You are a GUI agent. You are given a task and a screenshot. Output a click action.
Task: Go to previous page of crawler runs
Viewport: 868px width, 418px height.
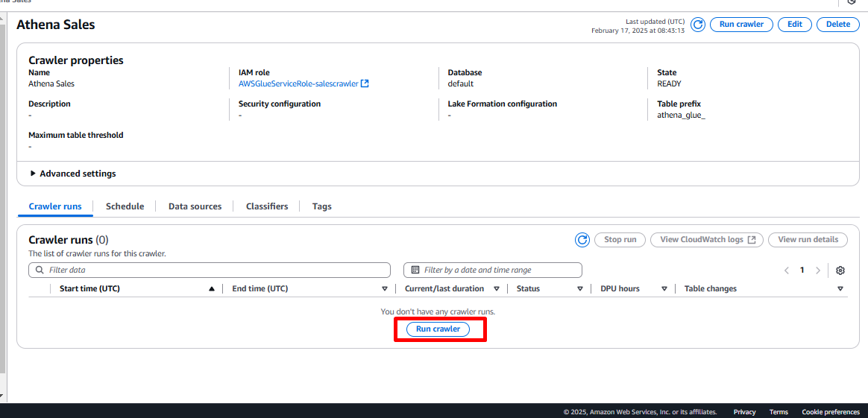[x=787, y=270]
